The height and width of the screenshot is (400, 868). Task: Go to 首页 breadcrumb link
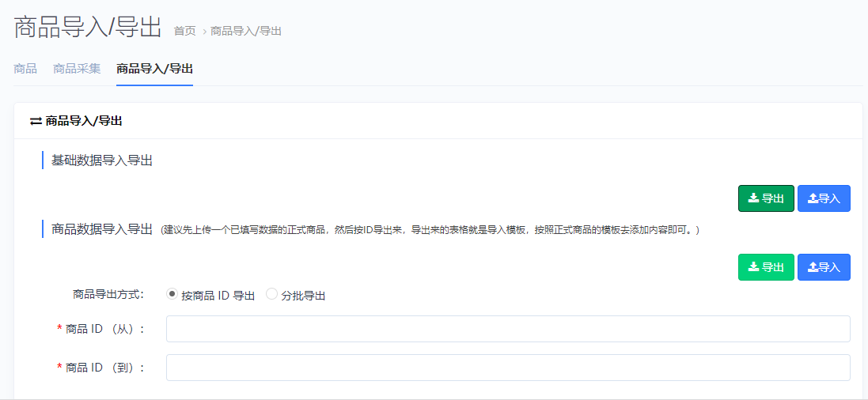(185, 31)
